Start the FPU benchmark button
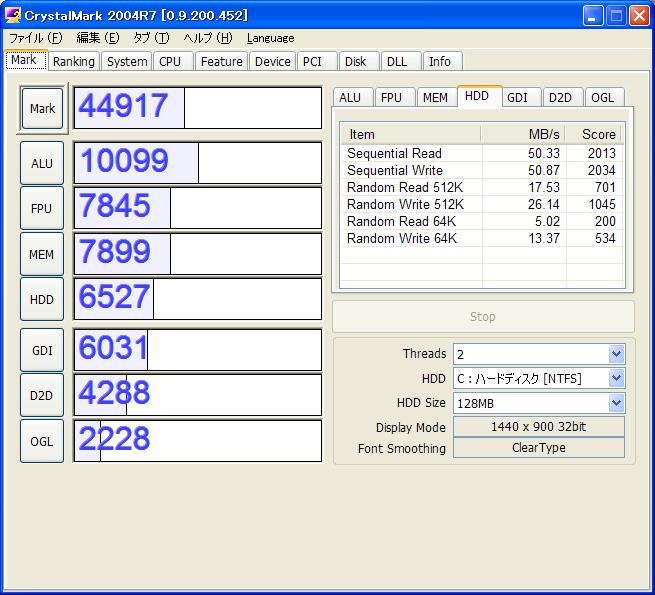 click(x=42, y=208)
